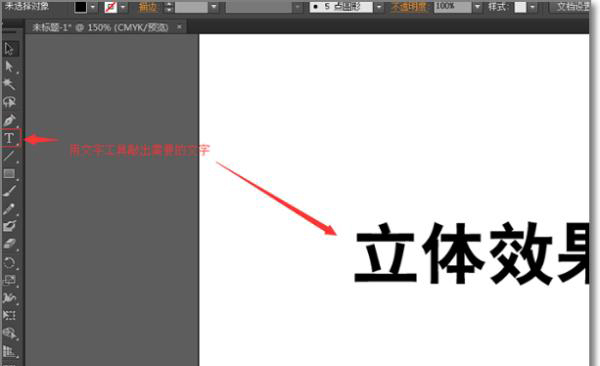Open the fill color dropdown arrow
Image resolution: width=600 pixels, height=366 pixels.
coord(93,7)
